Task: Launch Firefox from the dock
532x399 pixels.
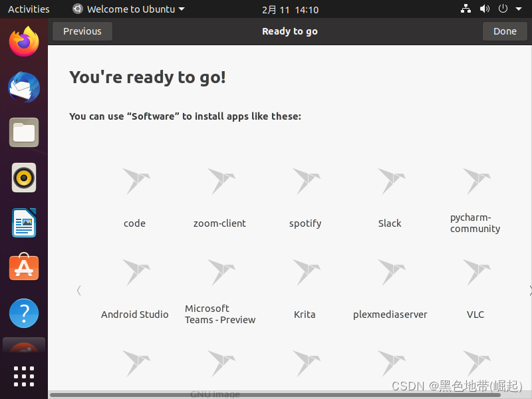Action: [x=24, y=42]
